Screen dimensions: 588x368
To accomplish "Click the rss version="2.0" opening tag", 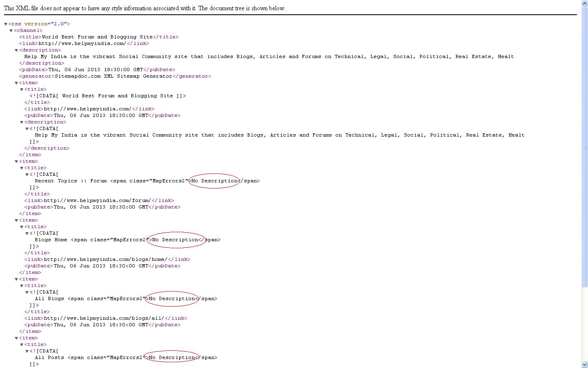I will (39, 24).
